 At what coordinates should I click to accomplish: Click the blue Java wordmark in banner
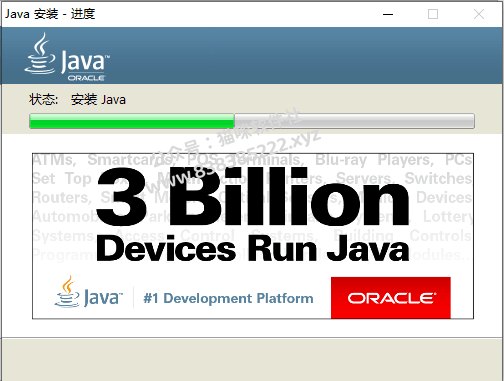coord(103,298)
